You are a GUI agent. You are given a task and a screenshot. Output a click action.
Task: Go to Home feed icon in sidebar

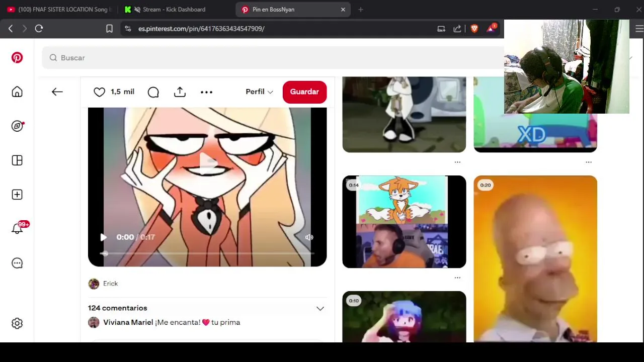(17, 92)
